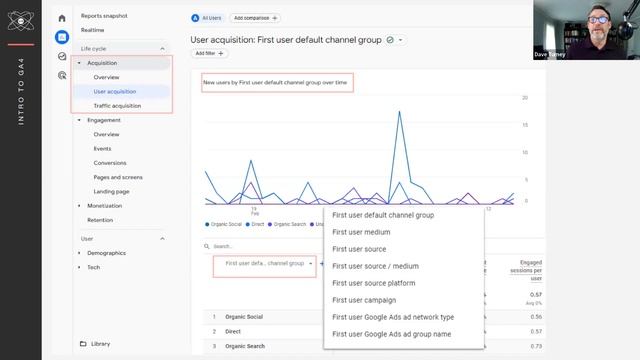
Task: Select the Reports icon in left rail
Action: tap(62, 37)
